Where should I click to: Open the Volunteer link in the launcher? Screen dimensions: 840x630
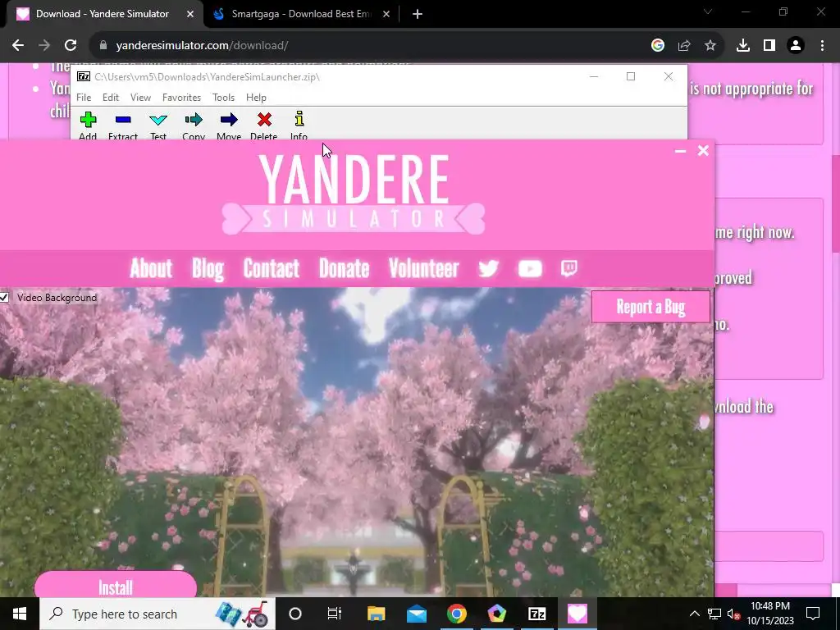point(424,268)
